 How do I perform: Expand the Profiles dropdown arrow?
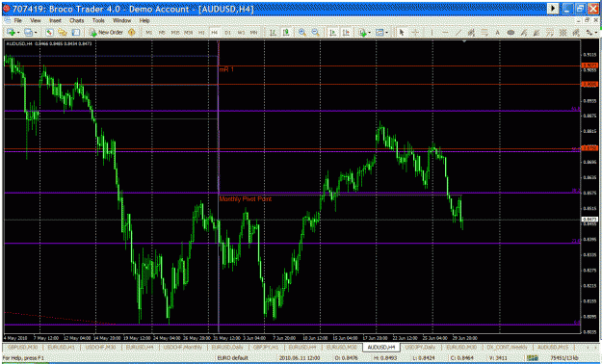36,33
